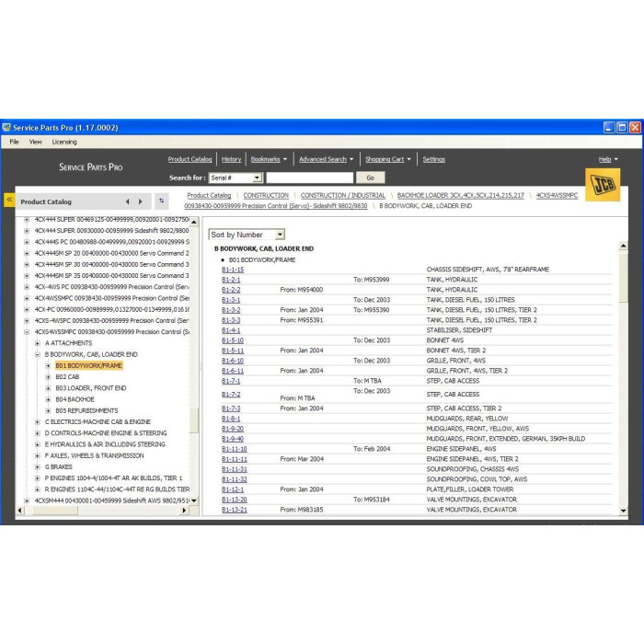Open the Shopping Cart dropdown
Screen dimensions: 644x644
pyautogui.click(x=387, y=159)
